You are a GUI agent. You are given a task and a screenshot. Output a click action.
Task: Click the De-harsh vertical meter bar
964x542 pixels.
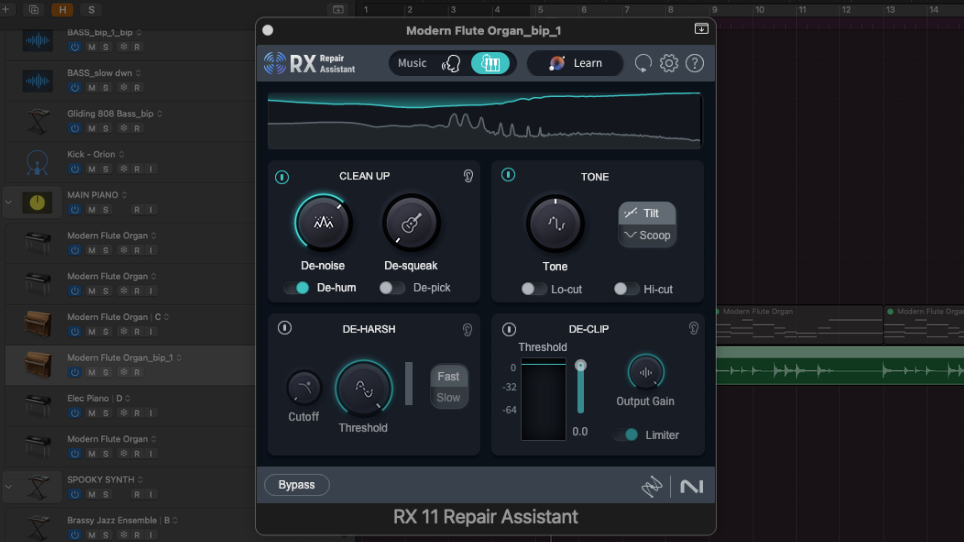(409, 383)
